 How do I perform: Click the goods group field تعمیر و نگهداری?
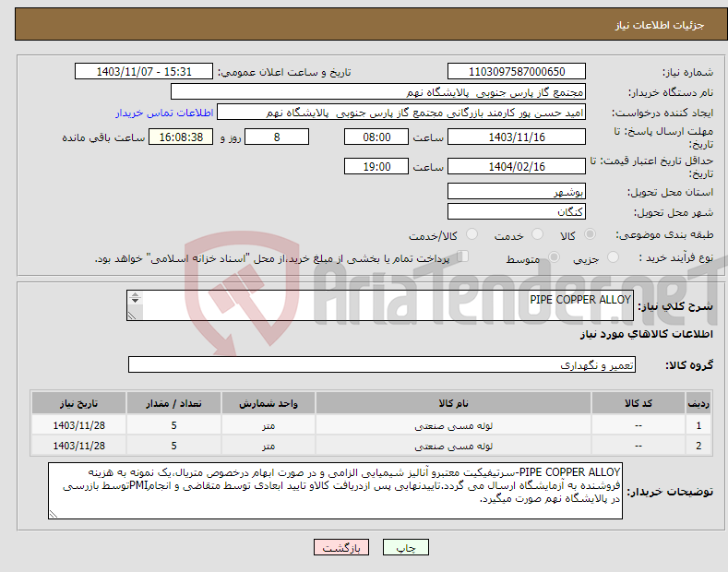point(382,365)
